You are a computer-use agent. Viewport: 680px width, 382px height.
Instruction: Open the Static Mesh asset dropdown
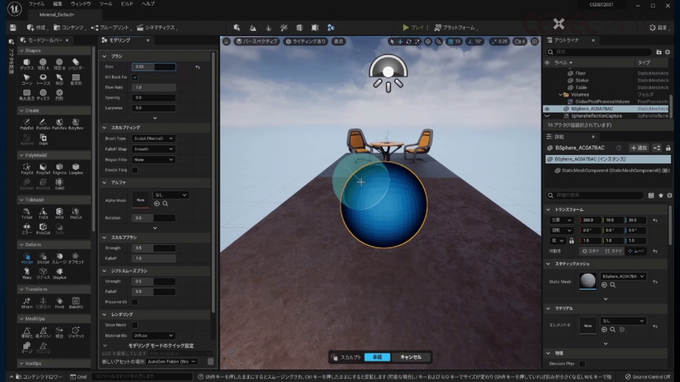point(623,276)
